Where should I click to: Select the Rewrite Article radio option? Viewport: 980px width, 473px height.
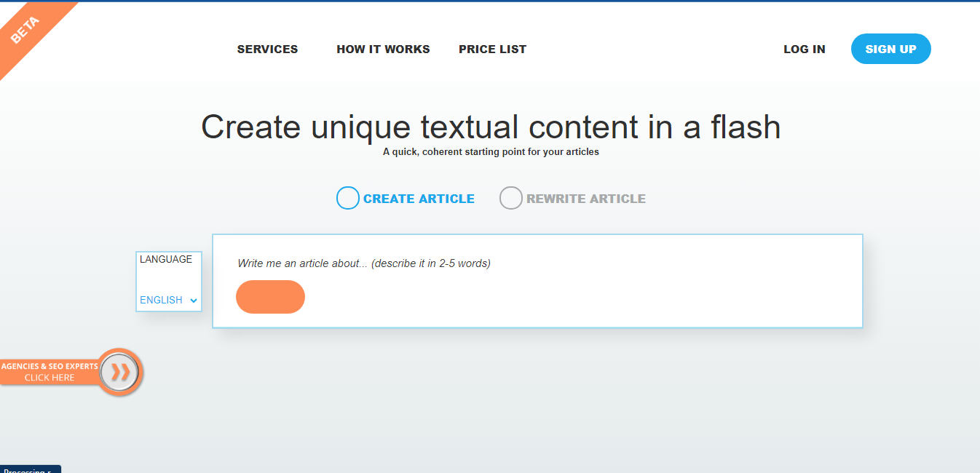click(511, 198)
